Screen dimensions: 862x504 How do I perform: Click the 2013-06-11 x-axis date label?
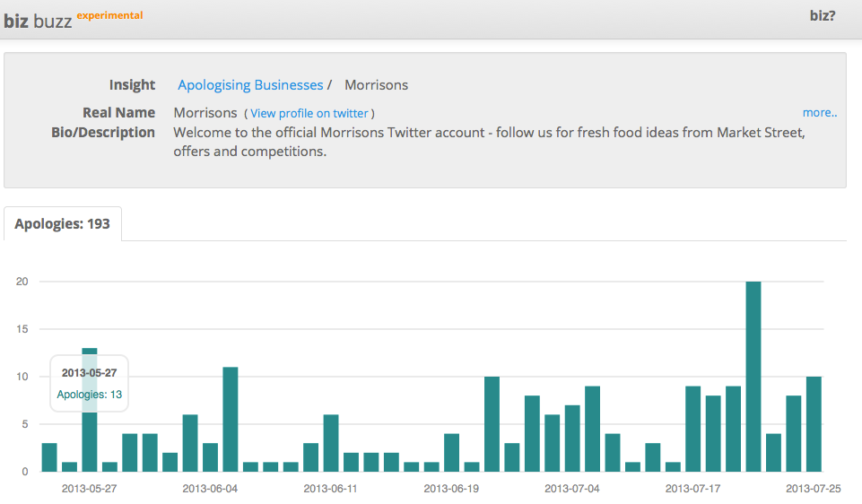pyautogui.click(x=330, y=489)
